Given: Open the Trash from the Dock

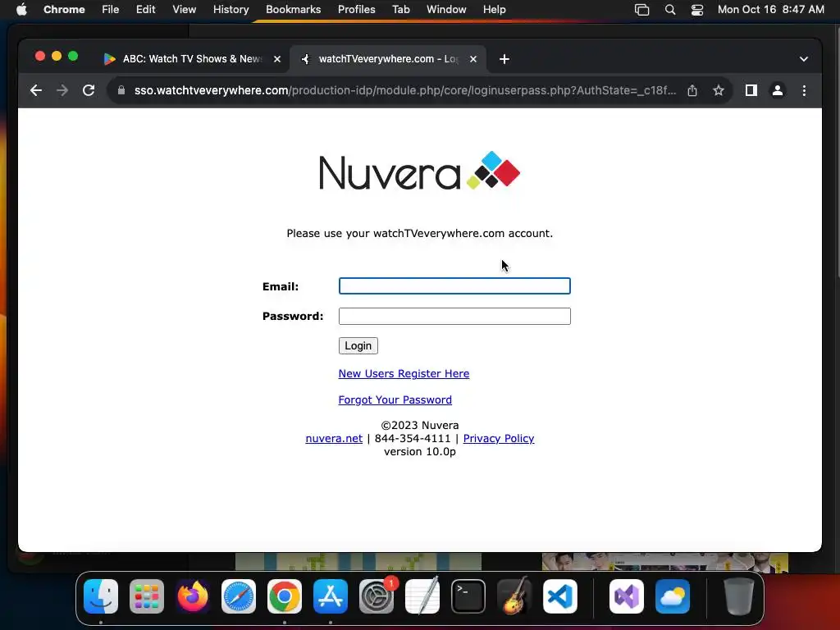Looking at the screenshot, I should pos(739,596).
